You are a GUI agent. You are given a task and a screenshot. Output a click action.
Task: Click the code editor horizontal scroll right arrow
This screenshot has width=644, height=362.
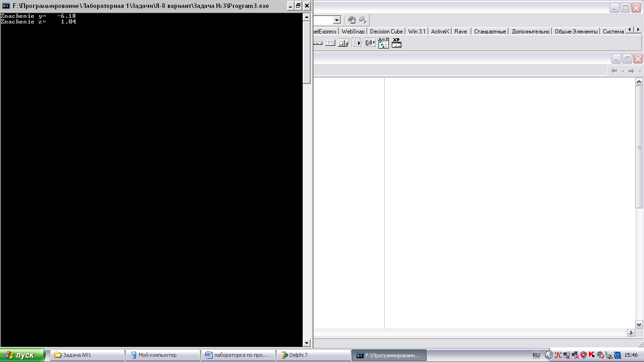pyautogui.click(x=631, y=333)
